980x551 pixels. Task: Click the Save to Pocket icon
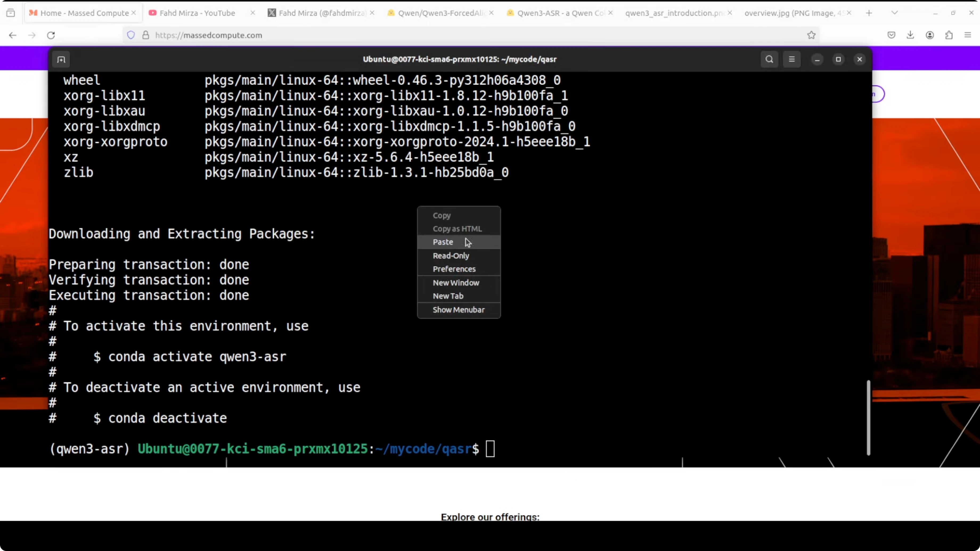click(x=891, y=35)
